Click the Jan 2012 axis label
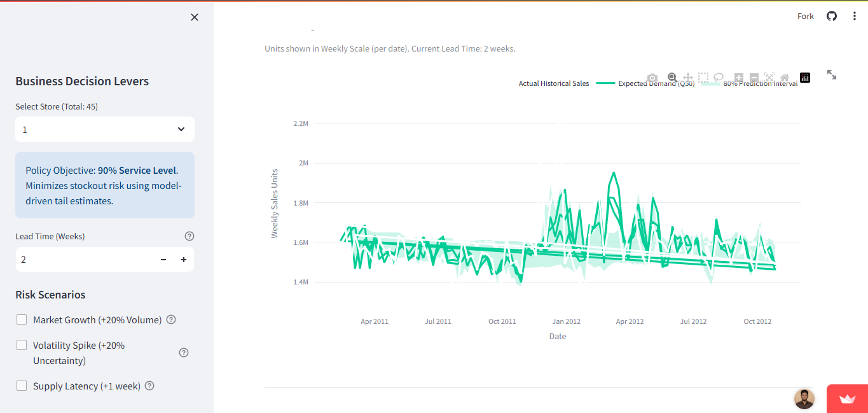The height and width of the screenshot is (413, 868). pos(566,321)
